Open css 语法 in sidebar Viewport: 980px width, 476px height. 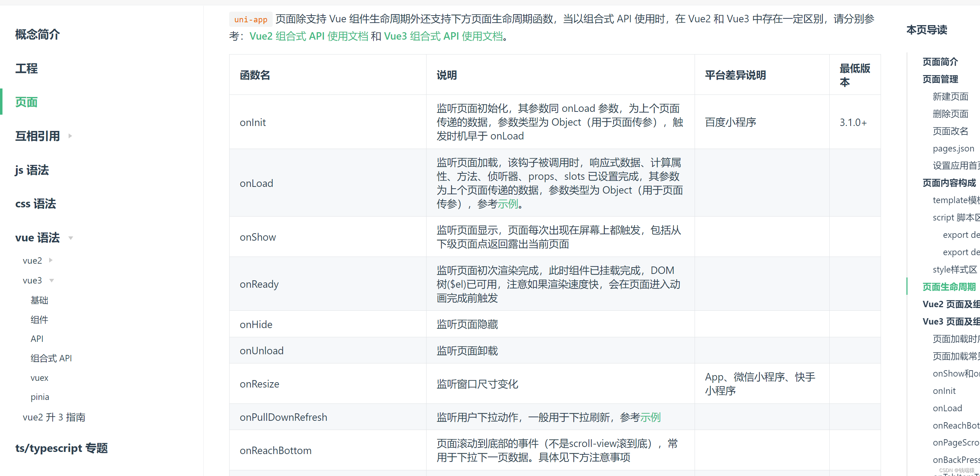pyautogui.click(x=35, y=204)
